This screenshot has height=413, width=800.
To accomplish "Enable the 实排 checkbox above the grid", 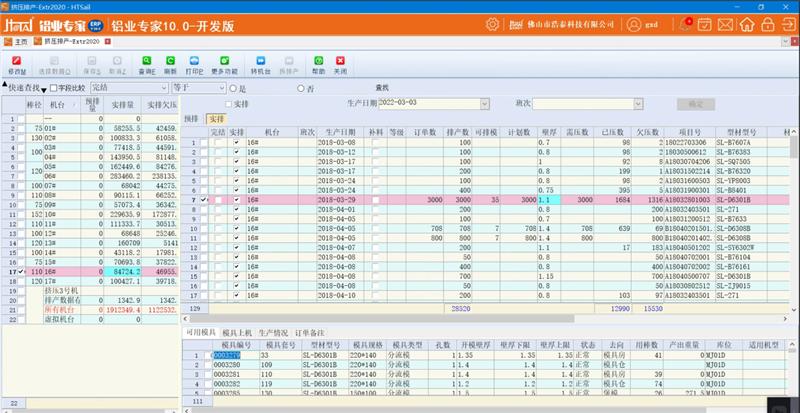I will (229, 103).
